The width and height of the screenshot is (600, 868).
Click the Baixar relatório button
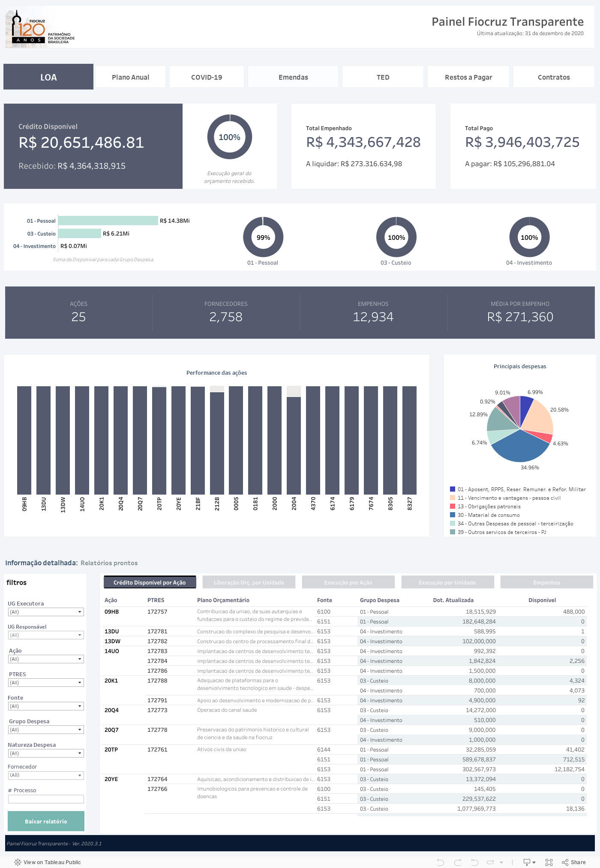(46, 821)
